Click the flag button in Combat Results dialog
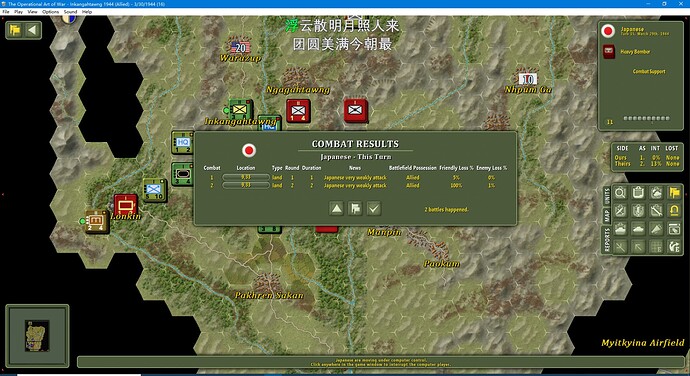Screen dimensions: 690x376 click(355, 208)
